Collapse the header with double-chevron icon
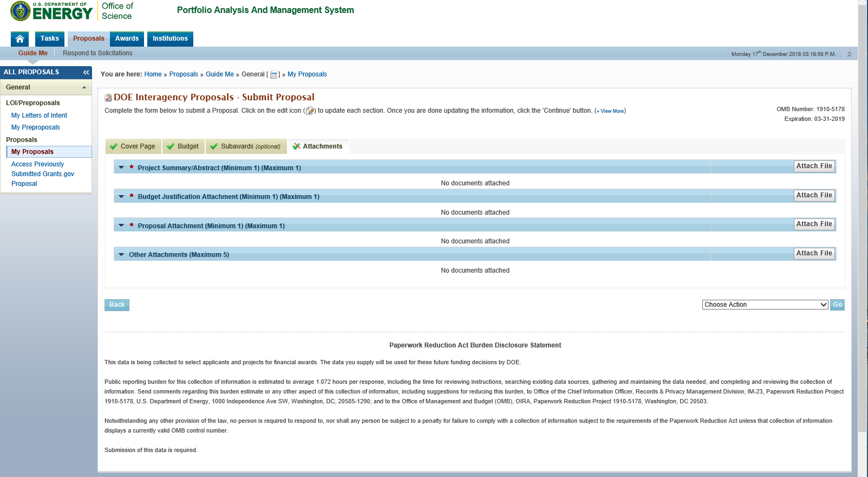The width and height of the screenshot is (868, 477). 849,54
